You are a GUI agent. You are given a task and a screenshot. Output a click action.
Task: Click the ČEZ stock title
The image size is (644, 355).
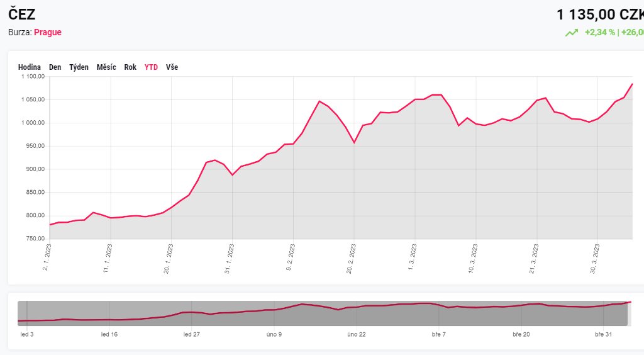click(22, 14)
